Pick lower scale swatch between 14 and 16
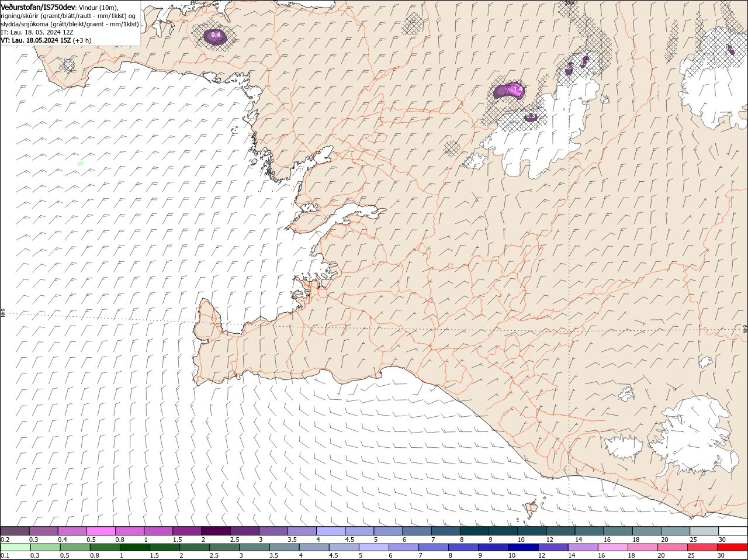This screenshot has height=560, width=748. pos(583,548)
